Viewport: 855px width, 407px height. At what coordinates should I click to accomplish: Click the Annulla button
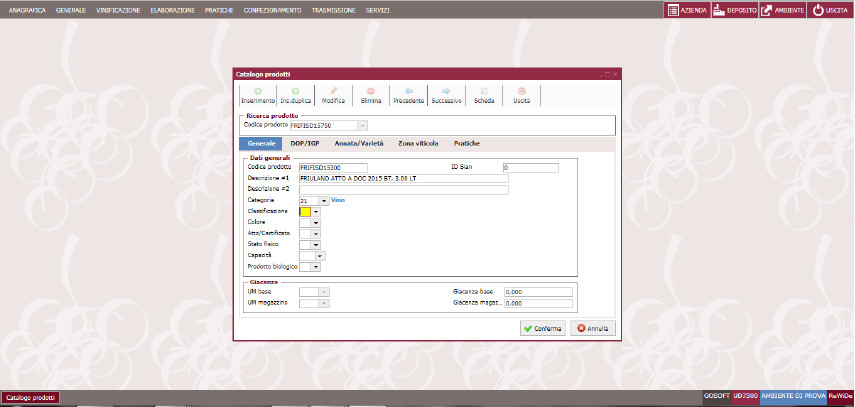592,328
